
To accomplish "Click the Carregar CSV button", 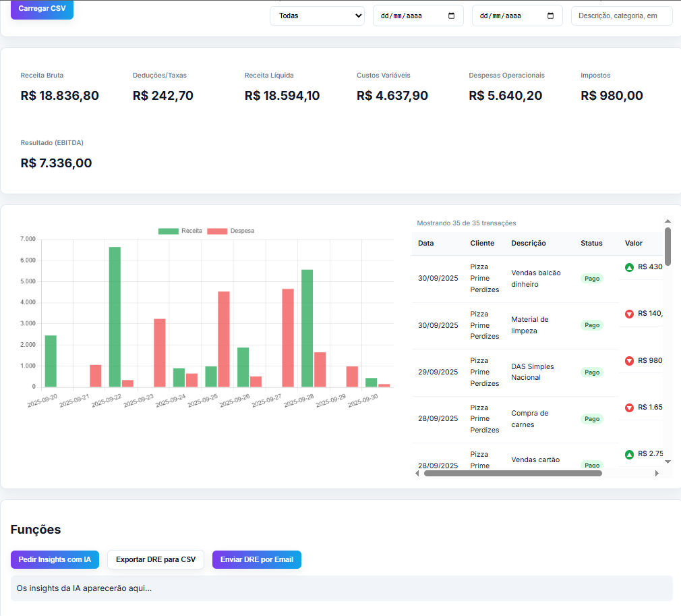I will 42,9.
